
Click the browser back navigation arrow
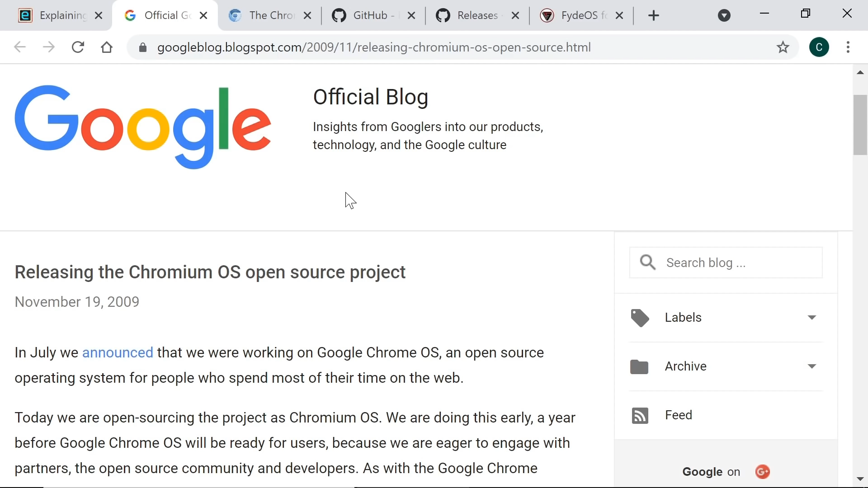click(x=19, y=47)
